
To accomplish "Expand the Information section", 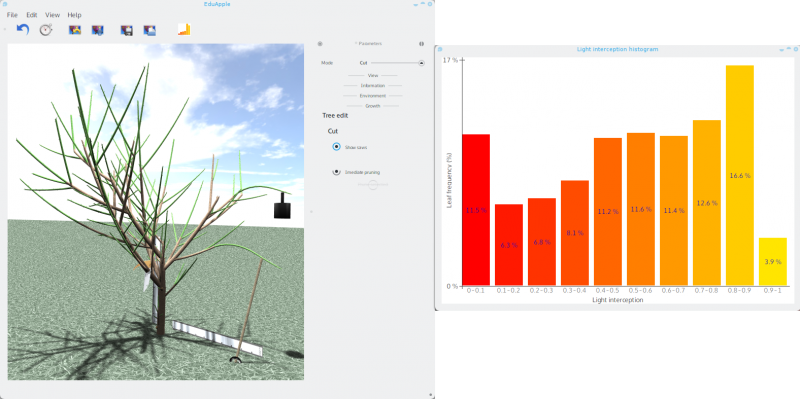I will 373,86.
